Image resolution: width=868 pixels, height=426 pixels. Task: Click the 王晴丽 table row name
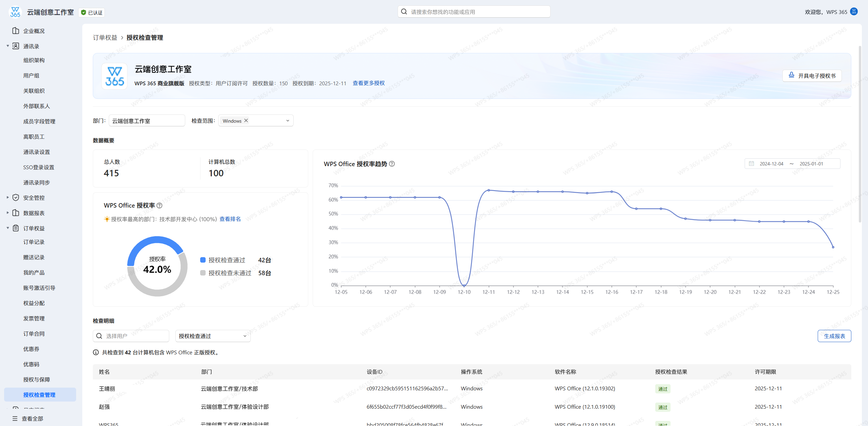[x=107, y=389]
